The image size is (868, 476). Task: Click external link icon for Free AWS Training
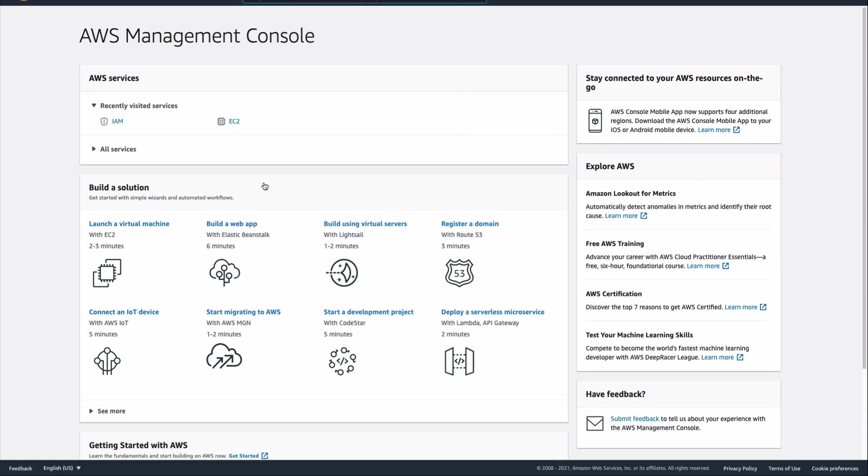(x=726, y=266)
